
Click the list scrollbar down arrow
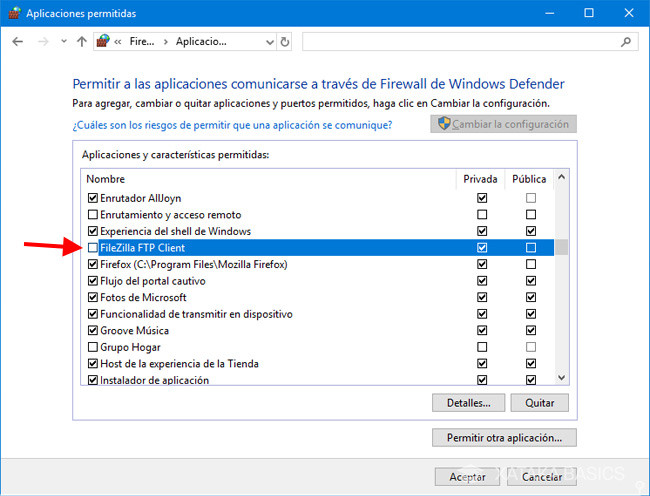pos(561,378)
